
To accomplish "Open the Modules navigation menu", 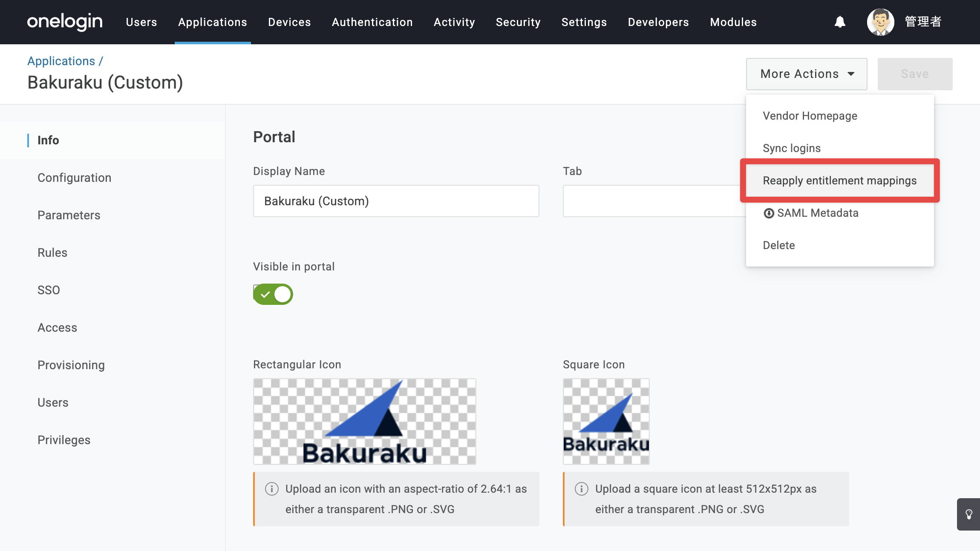I will (733, 22).
